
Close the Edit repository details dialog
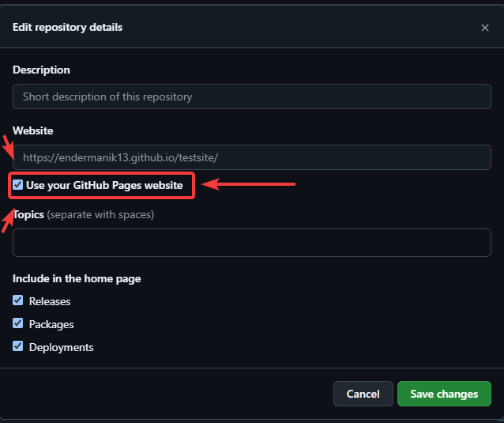(485, 28)
